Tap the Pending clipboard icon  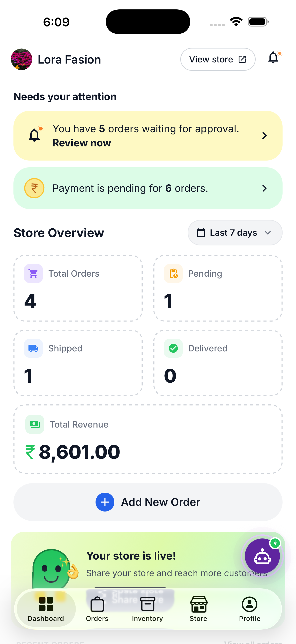173,273
